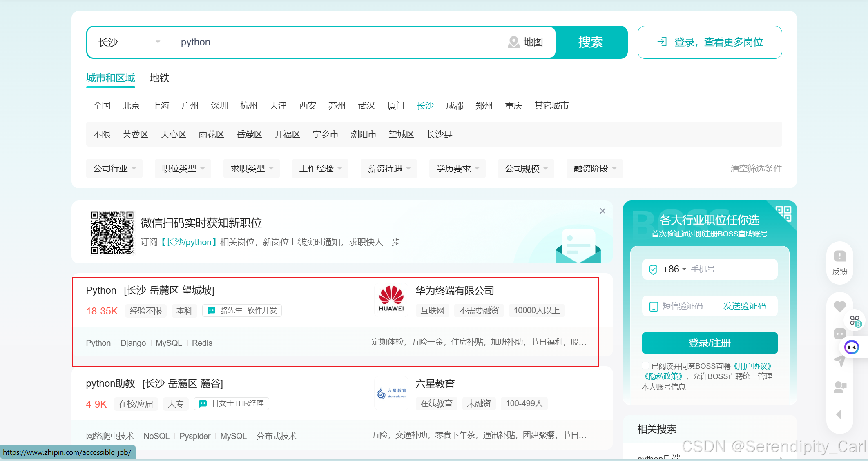Expand the 工作经验 filter dropdown
This screenshot has width=868, height=461.
(x=320, y=169)
